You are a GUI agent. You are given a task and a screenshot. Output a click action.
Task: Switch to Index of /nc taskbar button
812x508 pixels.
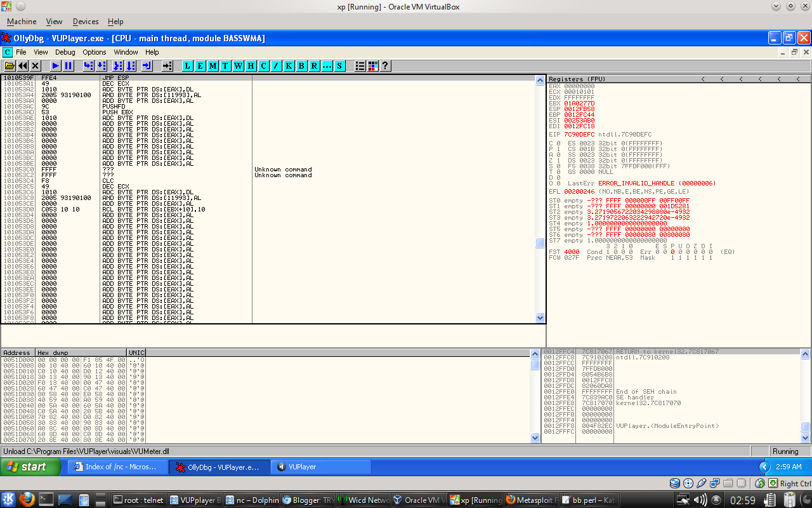(118, 467)
